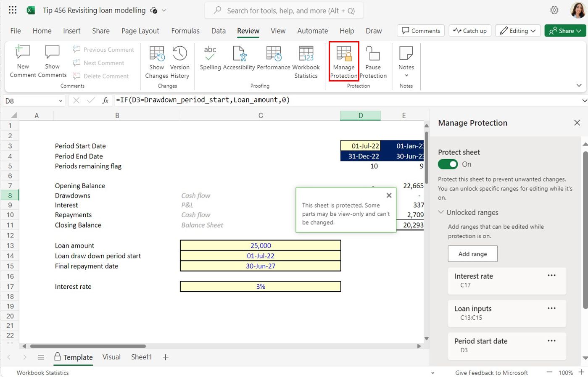Click the Add range button
The height and width of the screenshot is (377, 588).
click(x=472, y=254)
